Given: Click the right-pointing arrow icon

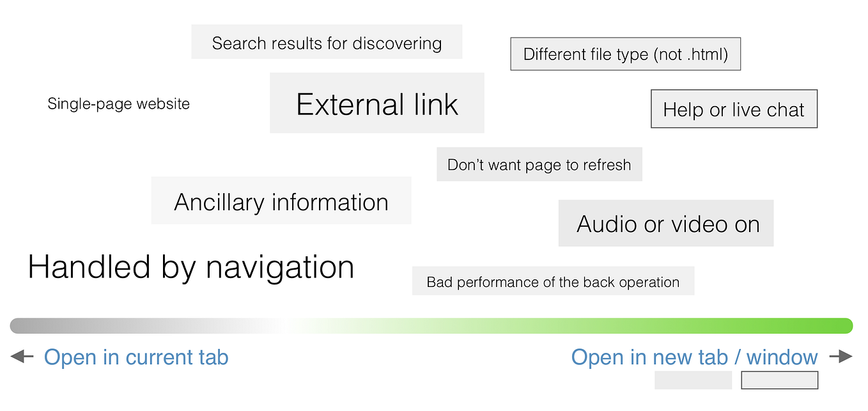Looking at the screenshot, I should [x=841, y=357].
